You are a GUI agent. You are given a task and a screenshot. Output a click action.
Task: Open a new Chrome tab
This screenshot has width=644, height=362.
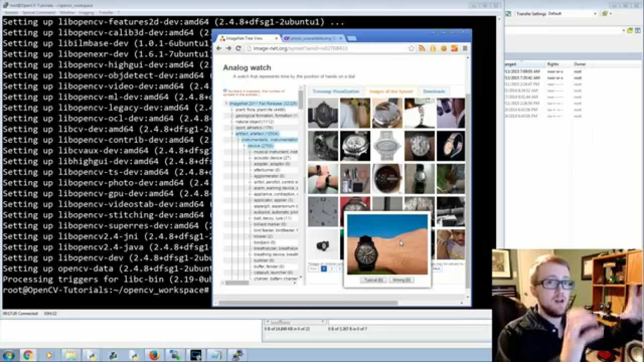pyautogui.click(x=352, y=38)
